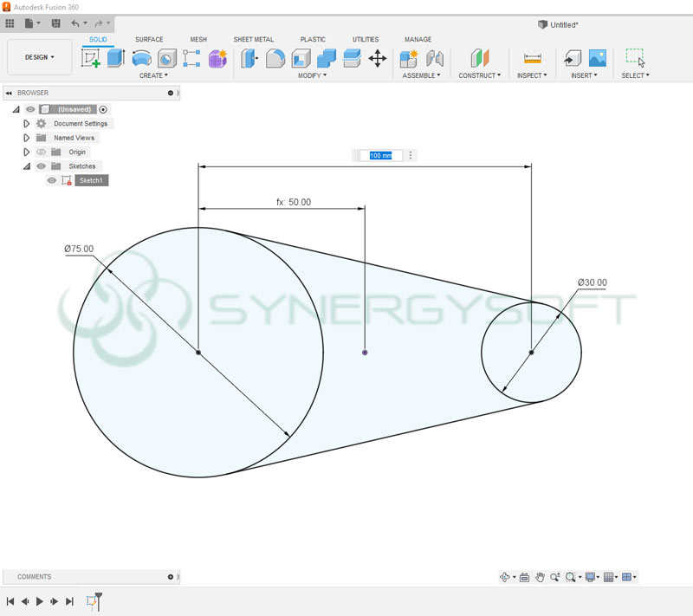Open the SURFACE ribbon tab

coord(148,39)
